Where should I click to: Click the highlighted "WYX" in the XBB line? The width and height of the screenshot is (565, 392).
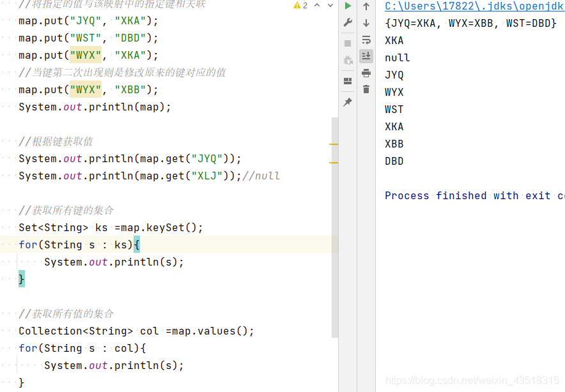click(x=86, y=89)
